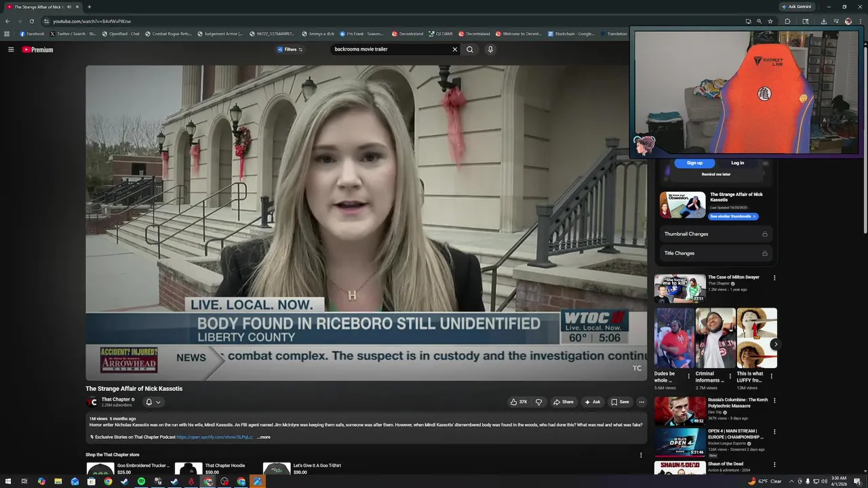Run search using the magnifying glass button
868x488 pixels.
pyautogui.click(x=469, y=49)
